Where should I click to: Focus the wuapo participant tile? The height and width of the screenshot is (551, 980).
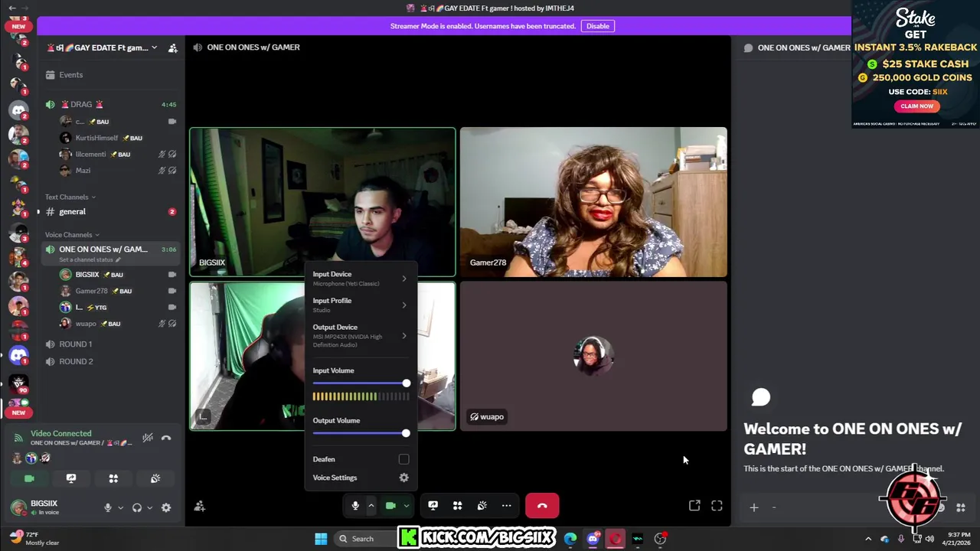click(x=593, y=357)
